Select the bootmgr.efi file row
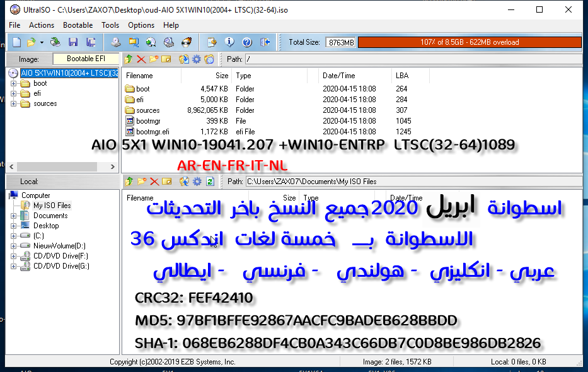588x372 pixels. tap(277, 132)
